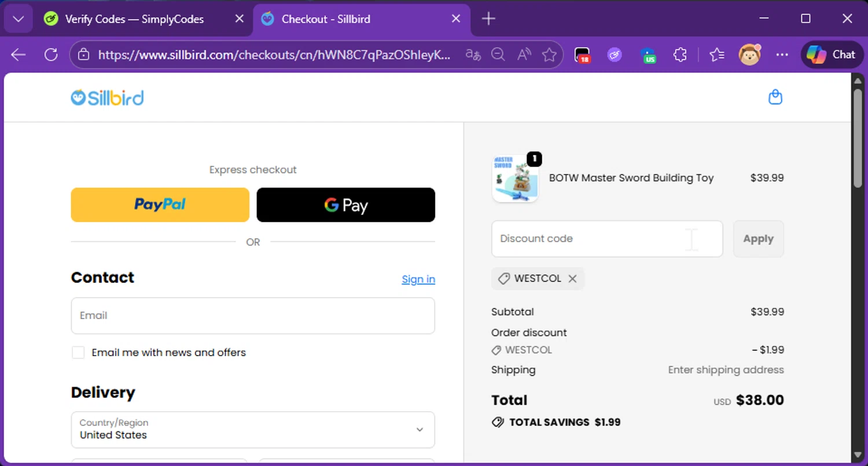The image size is (868, 466).
Task: Click the − $1.99 discount amount
Action: coord(768,350)
